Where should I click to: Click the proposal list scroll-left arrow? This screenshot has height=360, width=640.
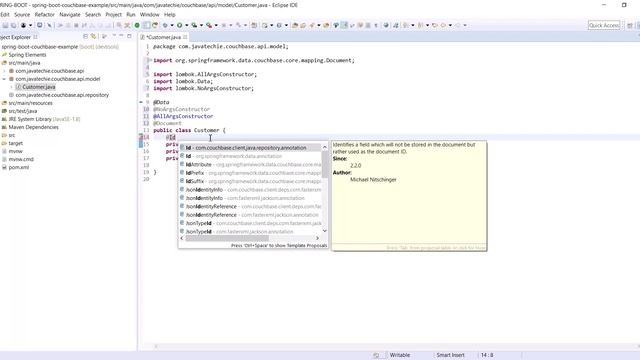[x=182, y=238]
